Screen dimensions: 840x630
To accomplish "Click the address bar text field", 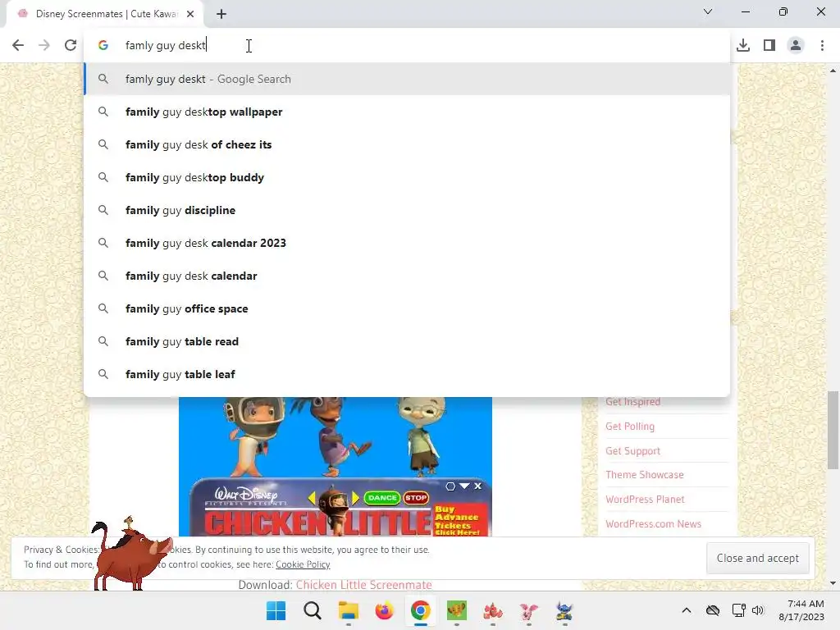I will pyautogui.click(x=407, y=46).
